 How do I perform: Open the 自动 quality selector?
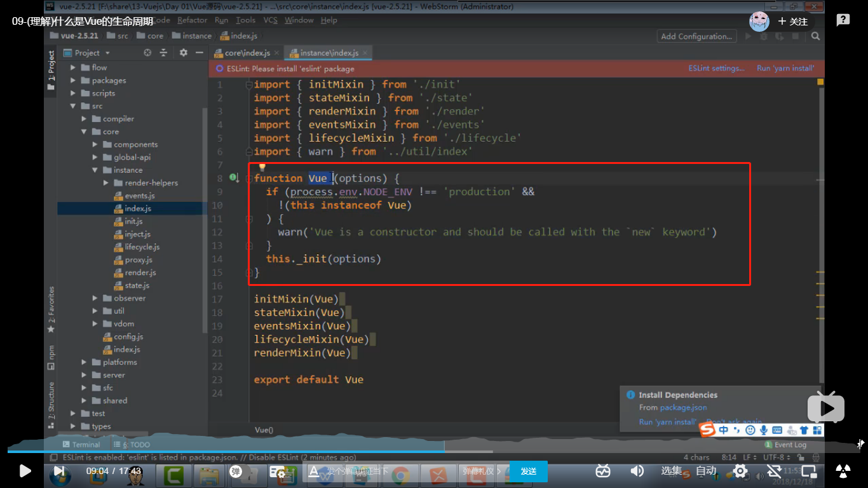coord(706,471)
